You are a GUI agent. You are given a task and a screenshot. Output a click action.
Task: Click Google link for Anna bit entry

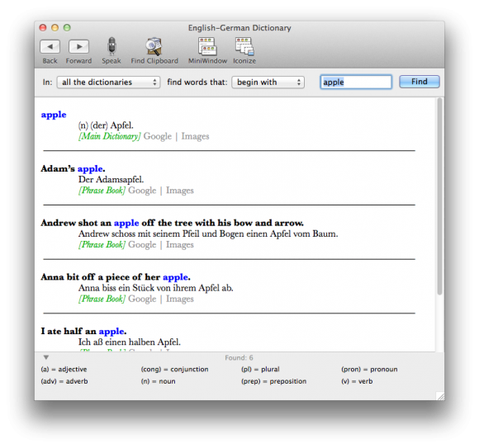point(142,299)
